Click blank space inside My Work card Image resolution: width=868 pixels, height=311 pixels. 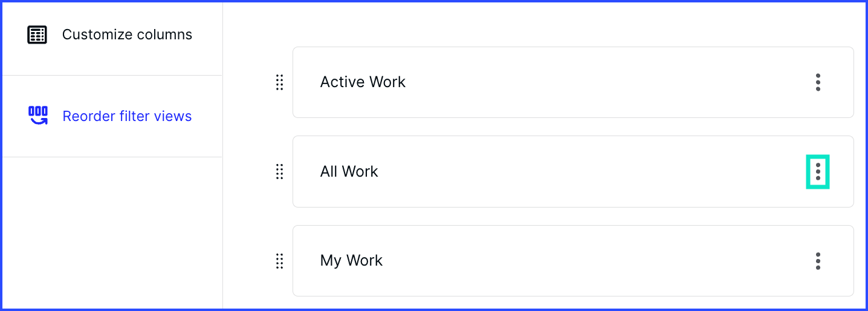click(604, 261)
